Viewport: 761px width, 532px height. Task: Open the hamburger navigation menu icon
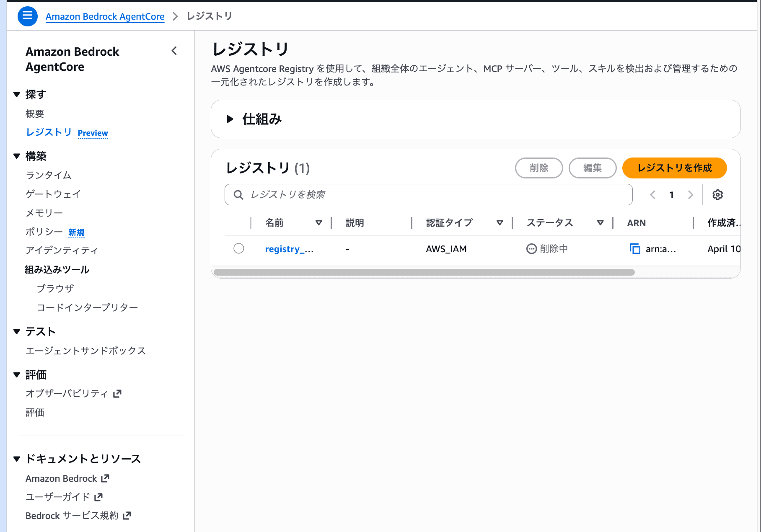pyautogui.click(x=27, y=16)
